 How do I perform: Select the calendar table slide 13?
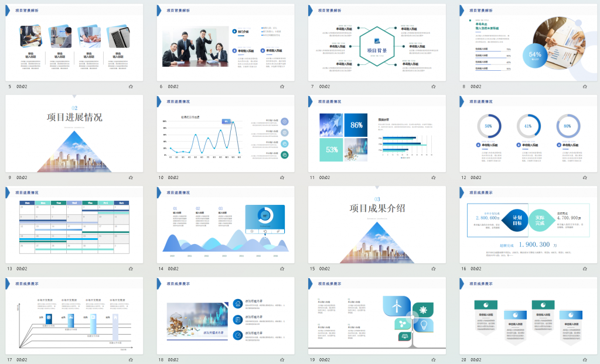coord(74,225)
